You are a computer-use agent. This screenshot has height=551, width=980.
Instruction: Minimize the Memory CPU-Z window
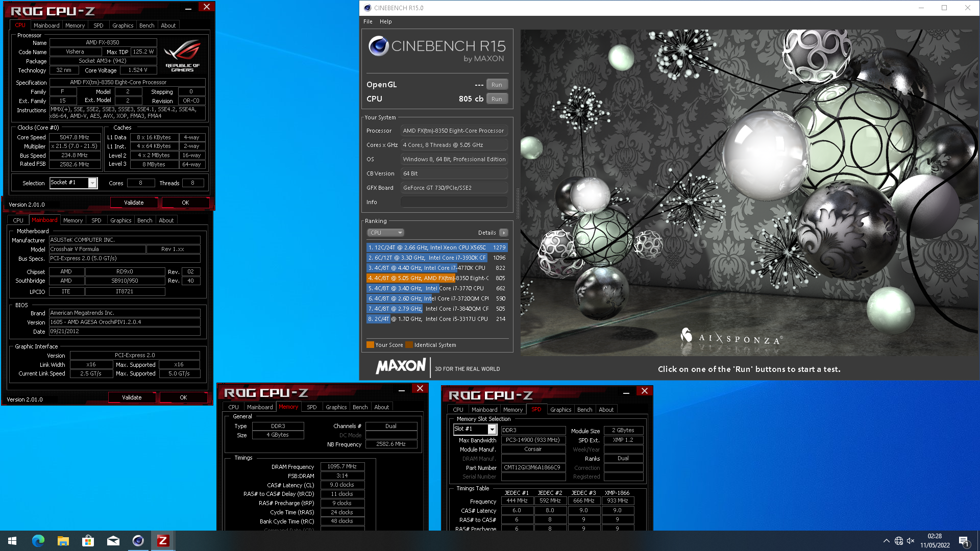[402, 390]
